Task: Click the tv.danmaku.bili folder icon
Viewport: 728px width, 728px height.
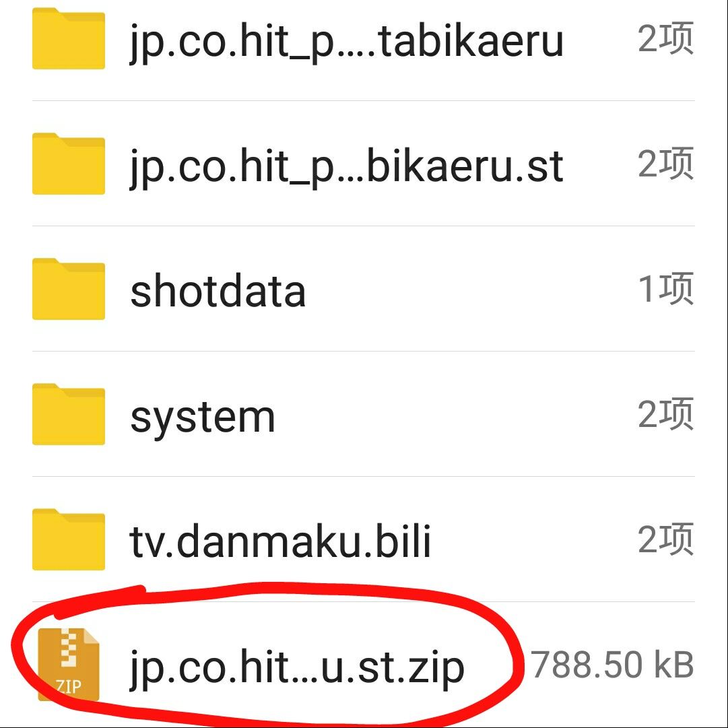Action: tap(68, 539)
